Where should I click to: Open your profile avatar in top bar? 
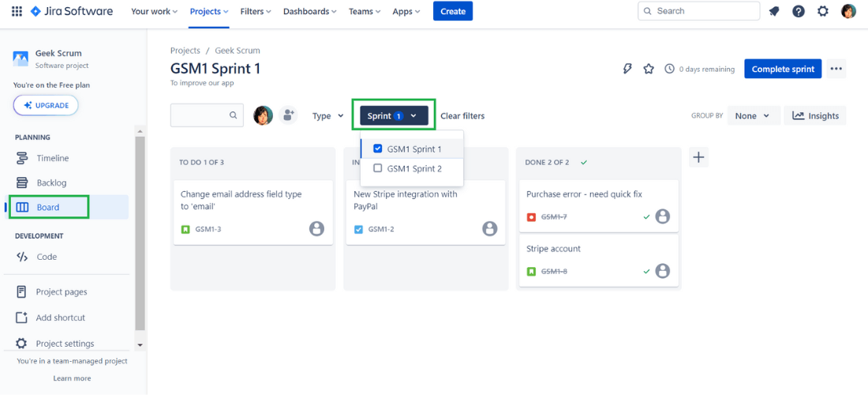[x=848, y=11]
